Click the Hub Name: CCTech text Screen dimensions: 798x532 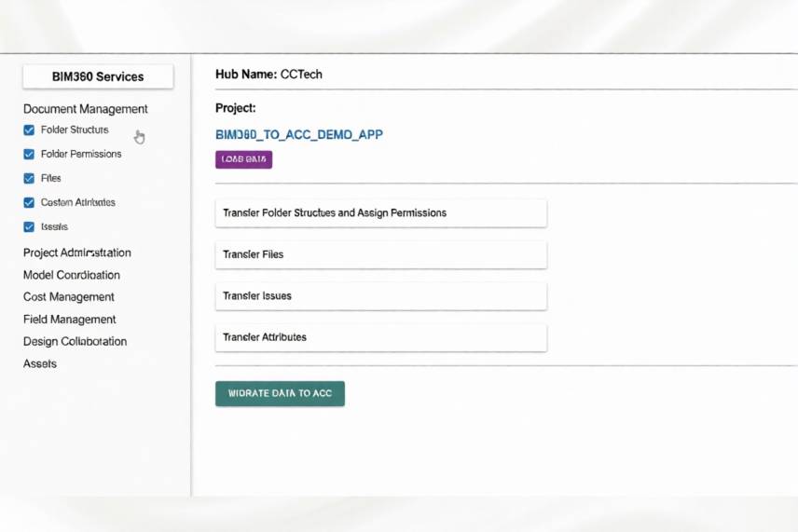tap(268, 75)
